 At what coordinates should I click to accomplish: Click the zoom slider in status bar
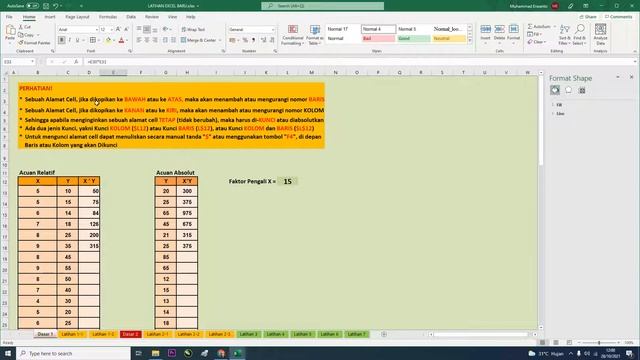tap(599, 343)
